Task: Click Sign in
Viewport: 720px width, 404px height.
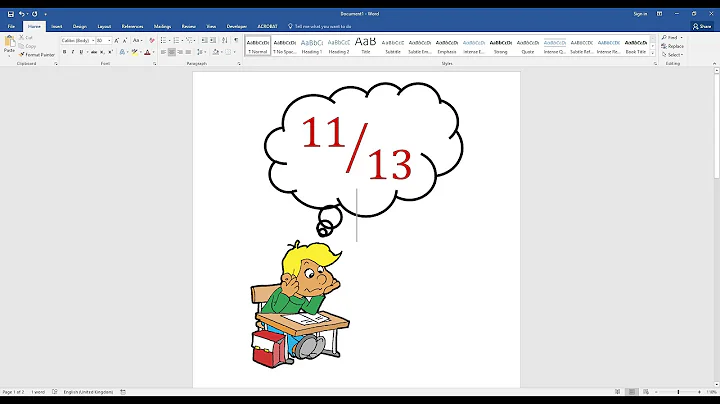Action: (640, 14)
